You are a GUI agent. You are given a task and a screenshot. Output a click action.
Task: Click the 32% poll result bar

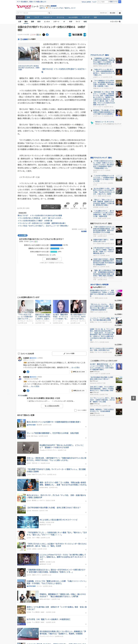tap(55, 248)
